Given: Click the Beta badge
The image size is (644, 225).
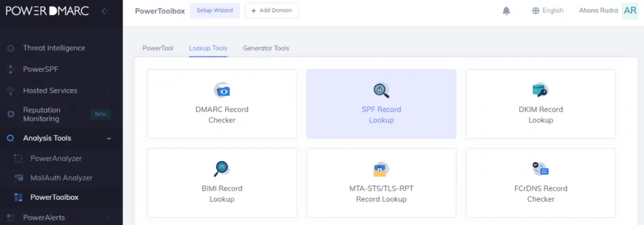Looking at the screenshot, I should coord(100,114).
